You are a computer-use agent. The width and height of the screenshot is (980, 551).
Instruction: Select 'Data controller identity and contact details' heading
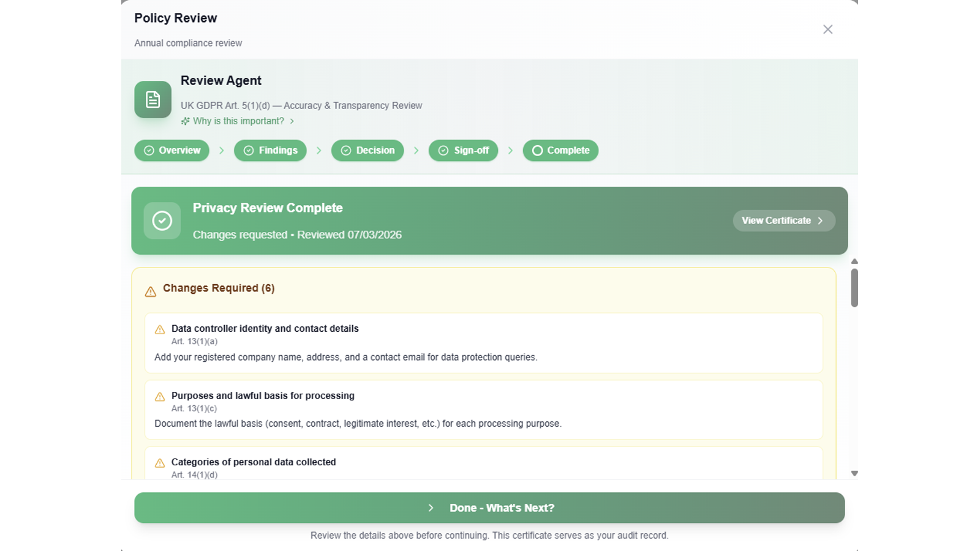265,329
